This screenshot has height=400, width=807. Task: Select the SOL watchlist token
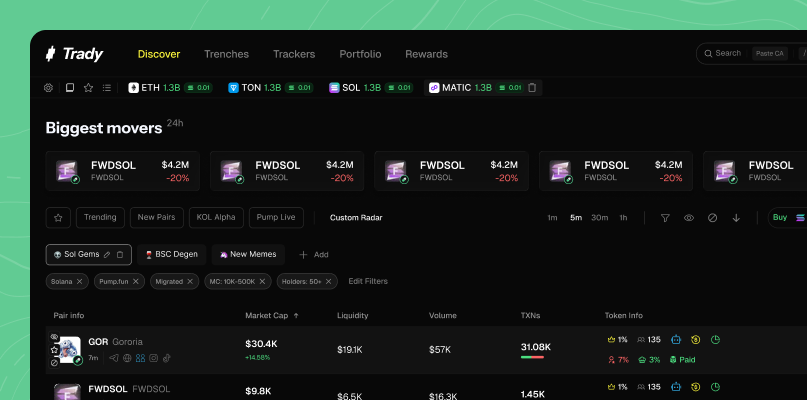(371, 88)
